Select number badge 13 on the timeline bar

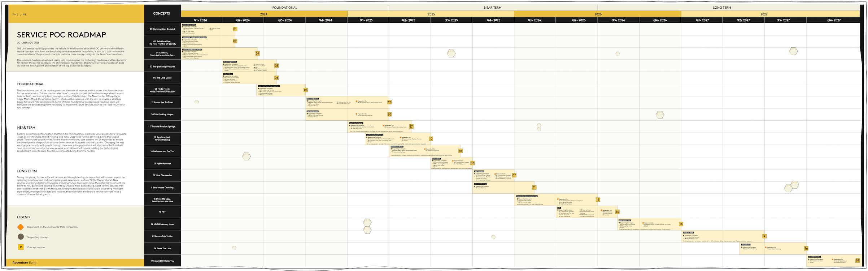click(617, 212)
